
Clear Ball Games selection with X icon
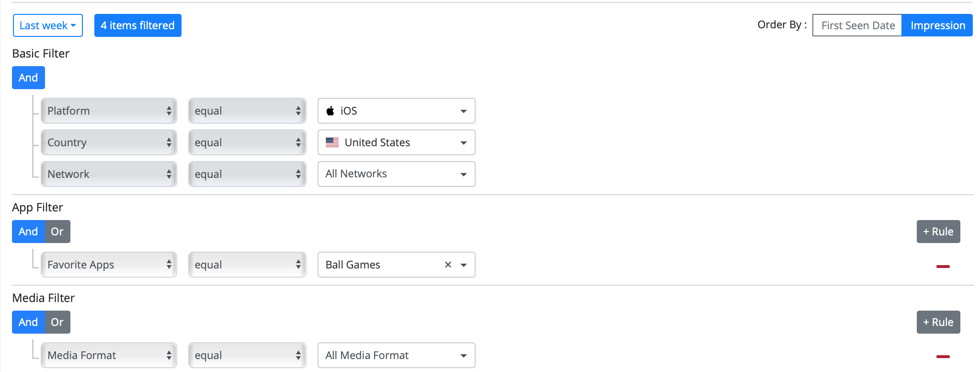pyautogui.click(x=448, y=265)
